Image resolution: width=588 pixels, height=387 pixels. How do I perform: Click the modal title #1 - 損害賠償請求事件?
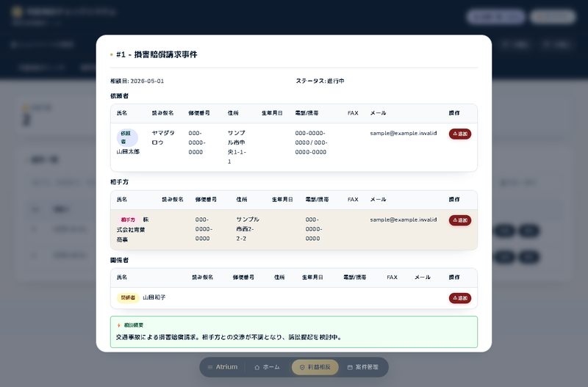coord(157,54)
